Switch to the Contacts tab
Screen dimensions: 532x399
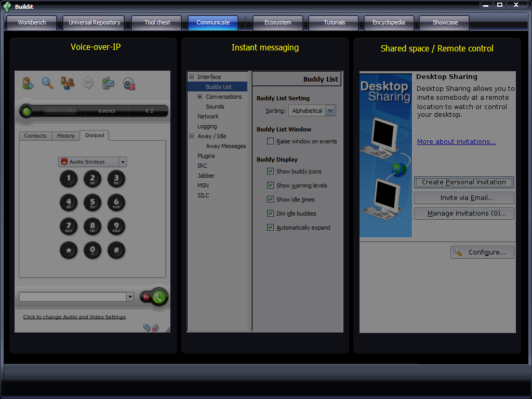[35, 136]
